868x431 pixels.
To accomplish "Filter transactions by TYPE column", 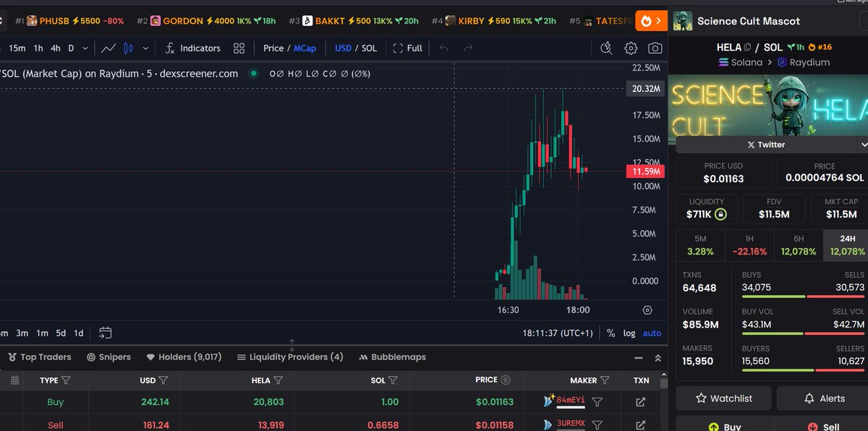I will (66, 380).
